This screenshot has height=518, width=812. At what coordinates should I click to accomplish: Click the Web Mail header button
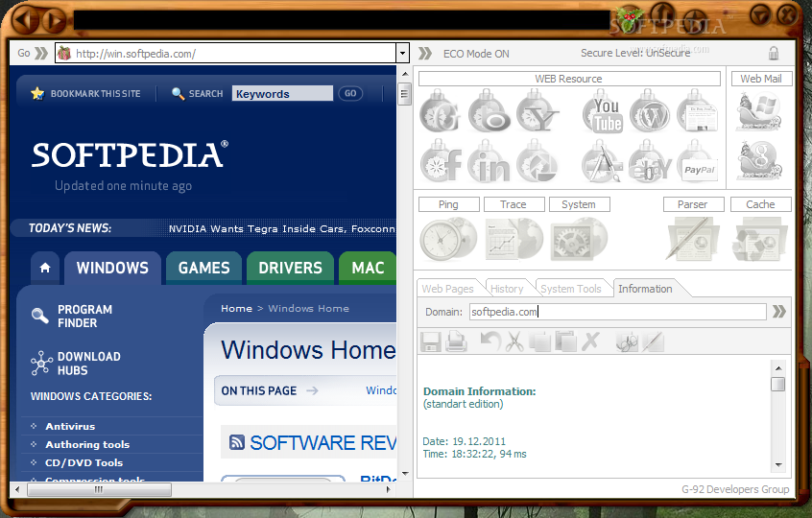point(761,79)
